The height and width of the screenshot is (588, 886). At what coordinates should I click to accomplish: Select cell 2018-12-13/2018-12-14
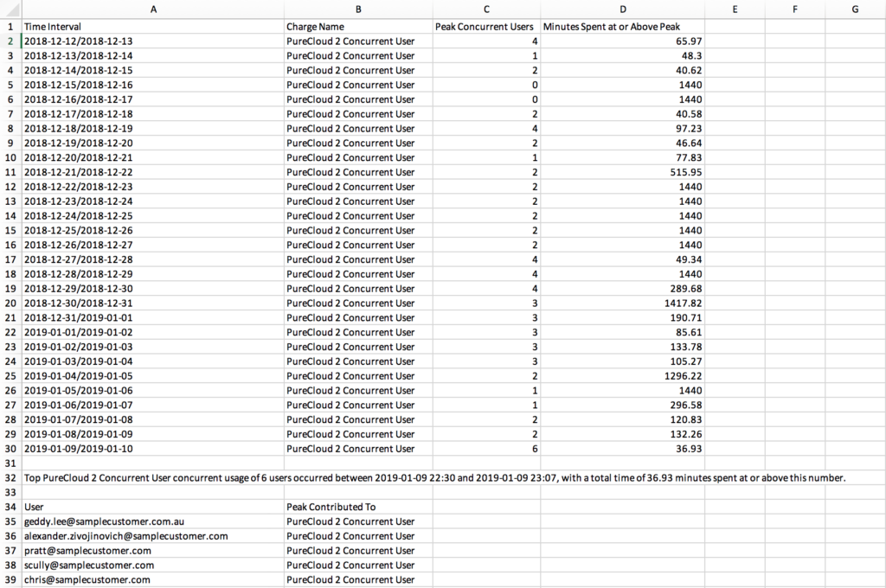(153, 56)
